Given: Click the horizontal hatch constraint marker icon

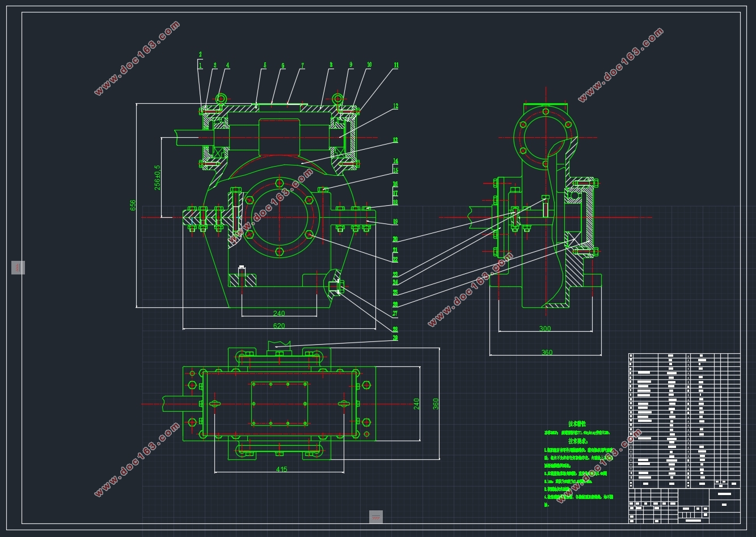Looking at the screenshot, I should pos(376,517).
